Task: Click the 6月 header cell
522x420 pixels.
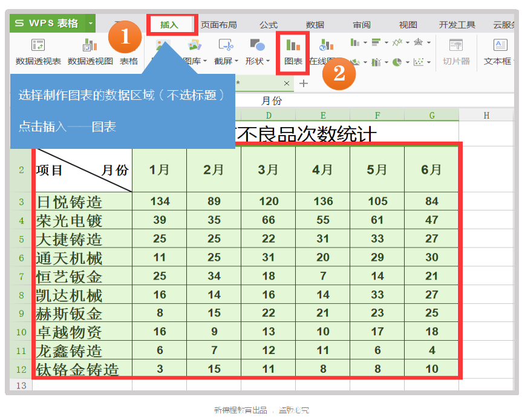Action: click(431, 170)
